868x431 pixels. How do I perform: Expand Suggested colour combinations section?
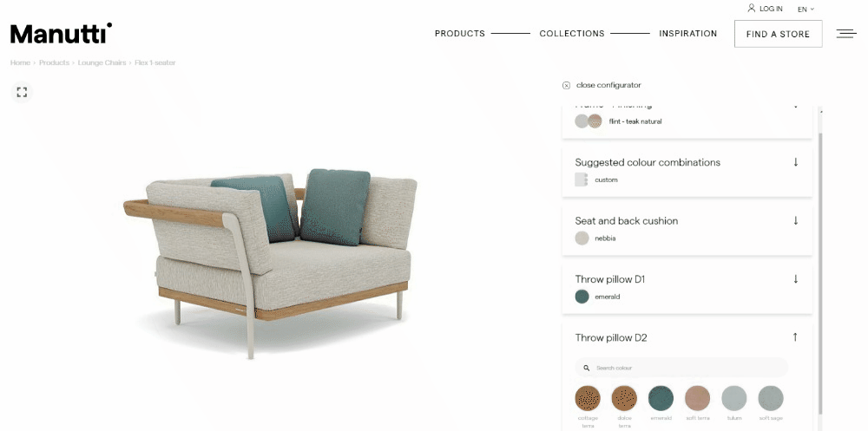[795, 162]
